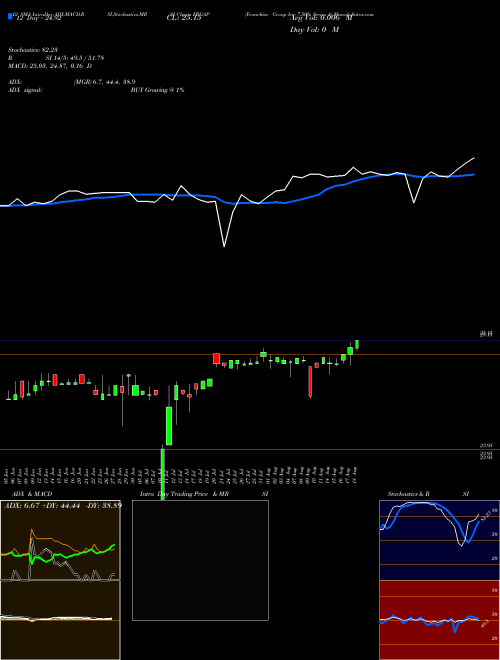This screenshot has width=500, height=660.
Task: Click the 'SI 14/3: 49.5 / 51.78' value
Action: click(75, 58)
